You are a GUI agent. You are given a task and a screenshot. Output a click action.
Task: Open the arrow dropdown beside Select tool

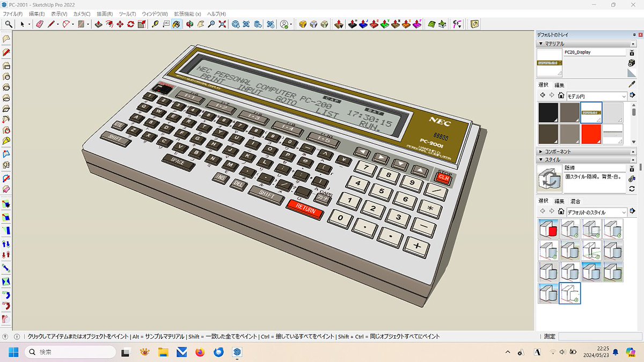coord(30,24)
